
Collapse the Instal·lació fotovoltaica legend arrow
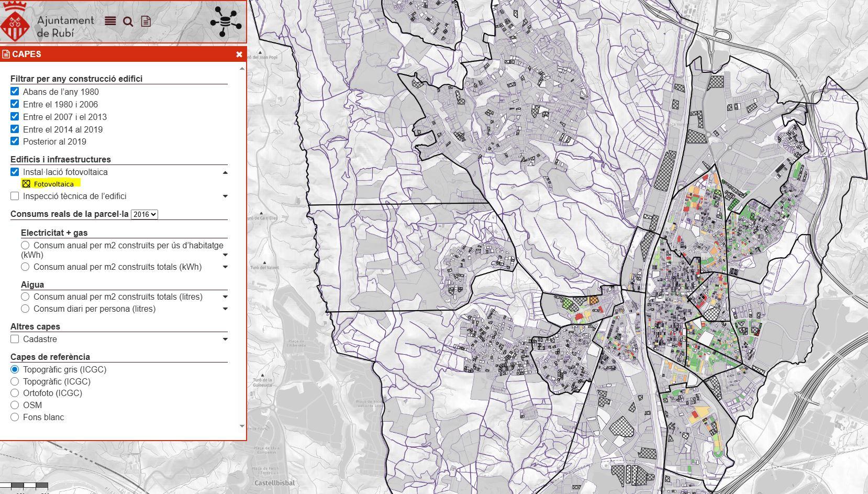(225, 172)
